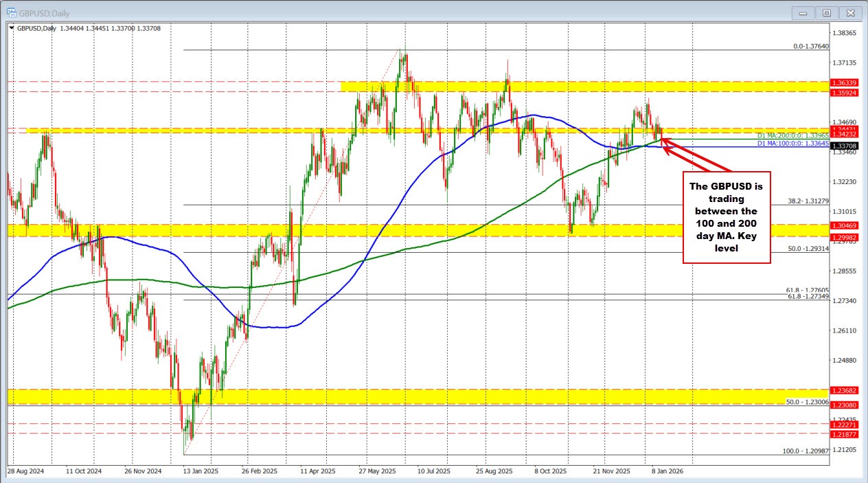Select the red price label 1.34232
This screenshot has width=868, height=483.
click(x=843, y=135)
